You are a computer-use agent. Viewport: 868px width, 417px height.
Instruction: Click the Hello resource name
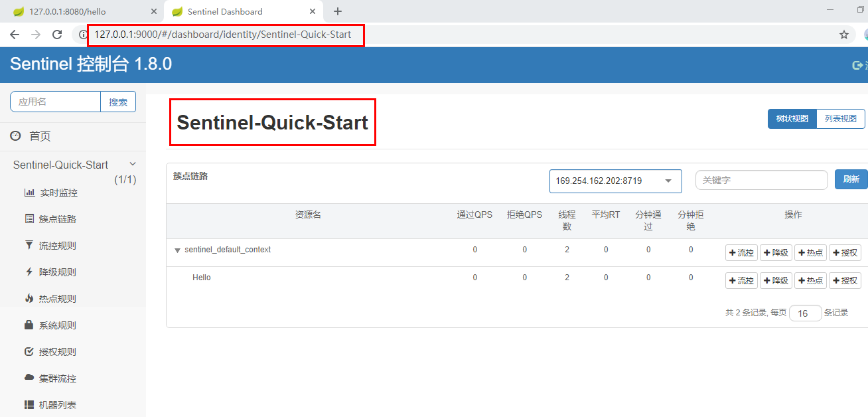coord(202,278)
